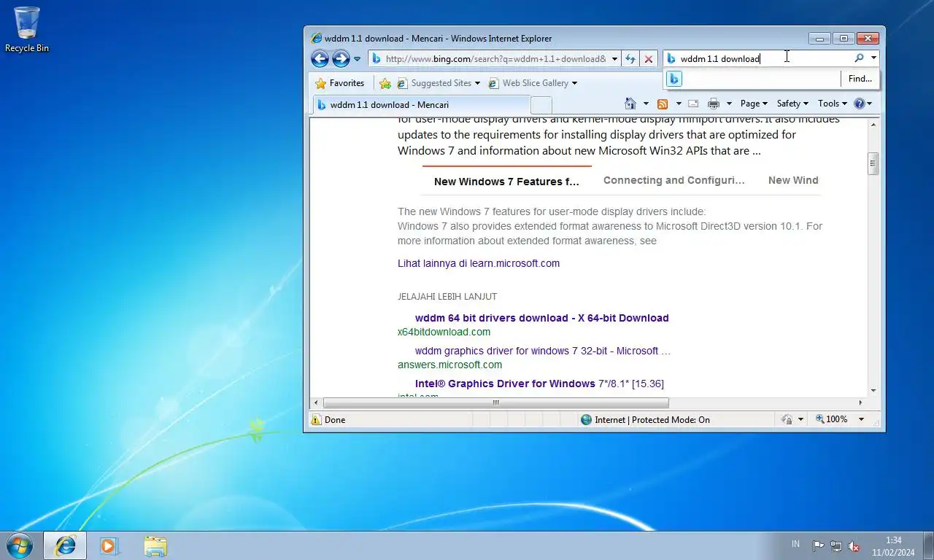
Task: Open wddm graphics driver for windows 7 32-bit link
Action: click(x=543, y=351)
